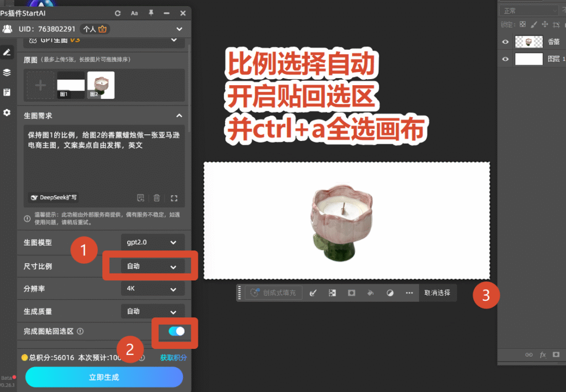The width and height of the screenshot is (566, 392).
Task: Click the UID: 763802291 text
Action: [47, 29]
